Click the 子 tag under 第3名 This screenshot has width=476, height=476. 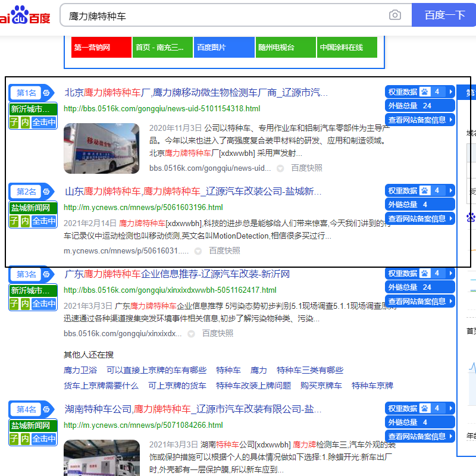(x=14, y=304)
